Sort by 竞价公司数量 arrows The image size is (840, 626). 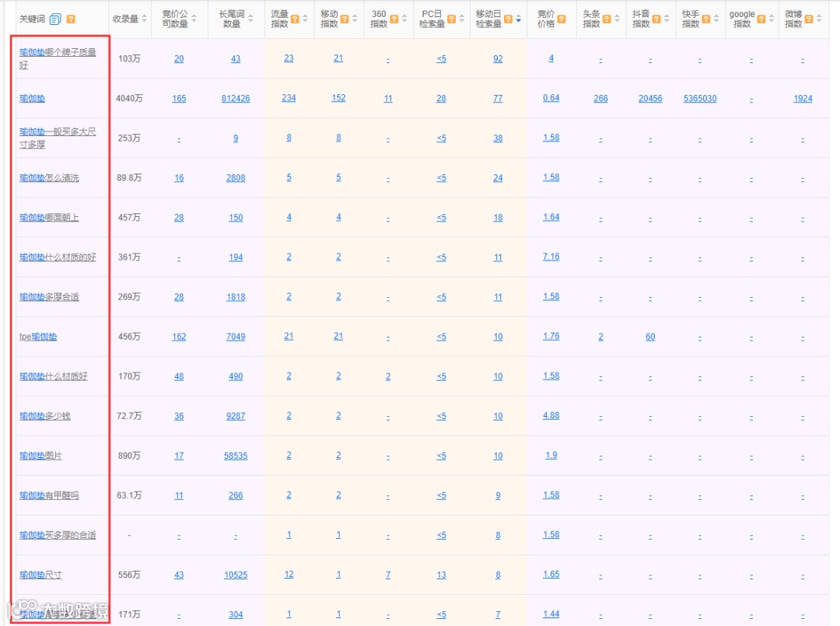pyautogui.click(x=194, y=19)
